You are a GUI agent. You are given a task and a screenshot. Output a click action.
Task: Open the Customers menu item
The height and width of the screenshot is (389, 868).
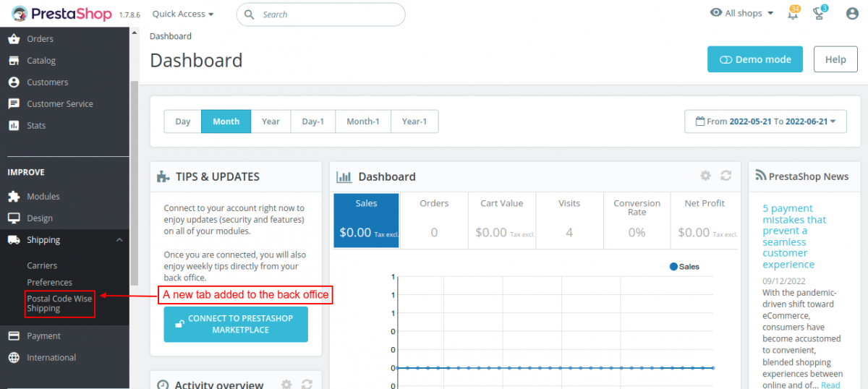64,82
